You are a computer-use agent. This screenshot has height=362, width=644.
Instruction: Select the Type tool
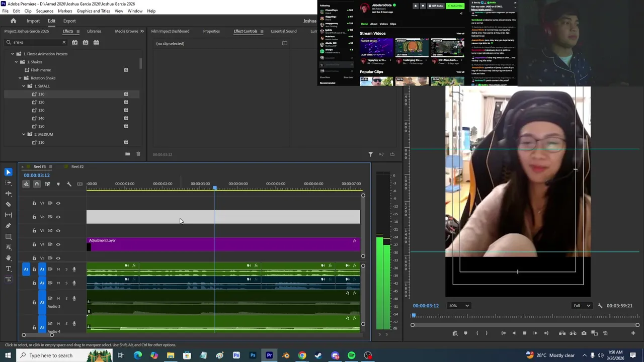pyautogui.click(x=8, y=268)
